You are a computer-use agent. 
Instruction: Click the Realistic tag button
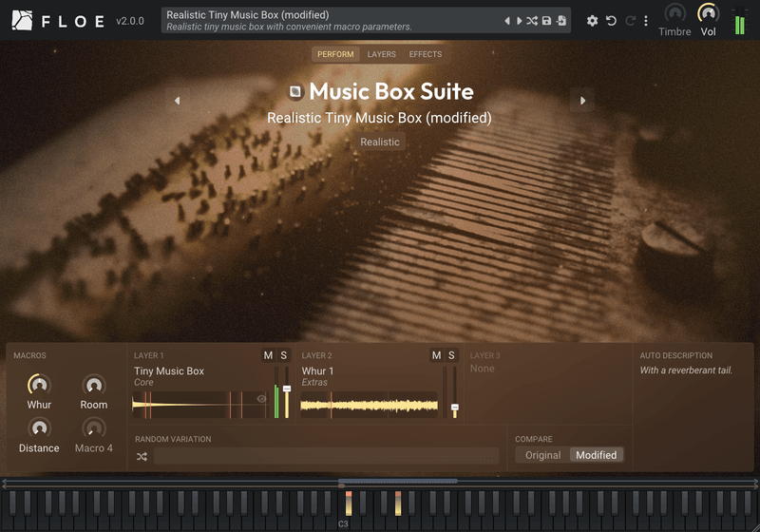[x=380, y=142]
